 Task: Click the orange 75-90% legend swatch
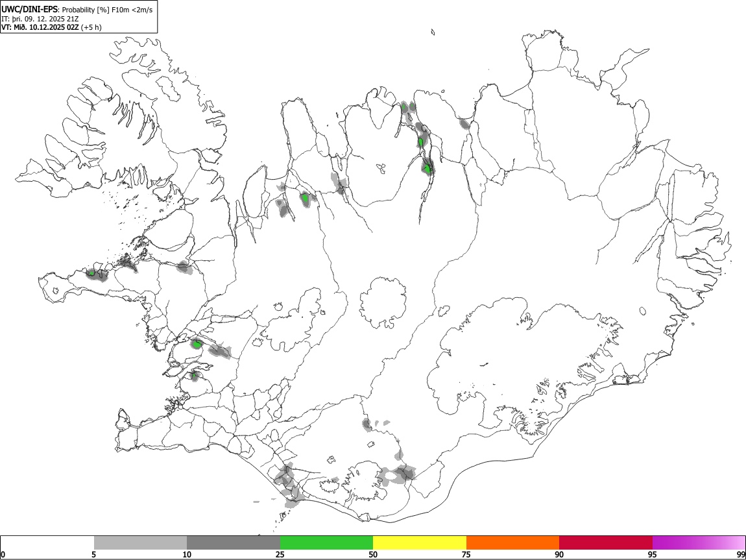[x=512, y=543]
